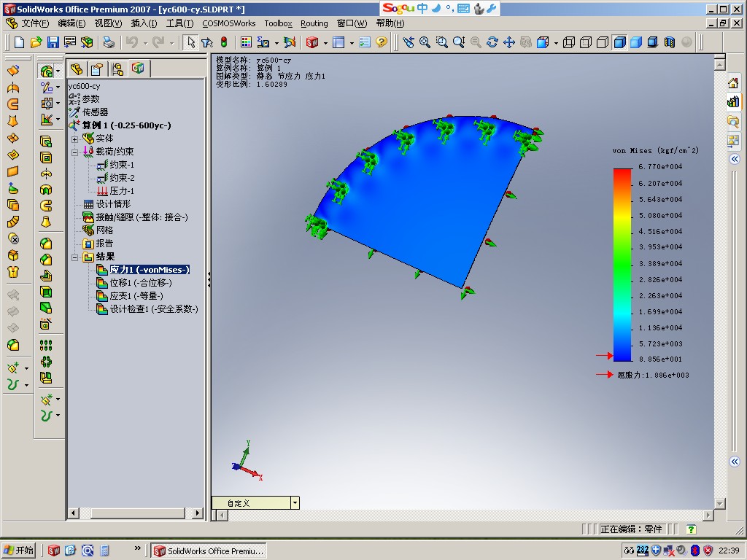Select 压力-1 load in tree
The image size is (747, 560).
pyautogui.click(x=122, y=191)
